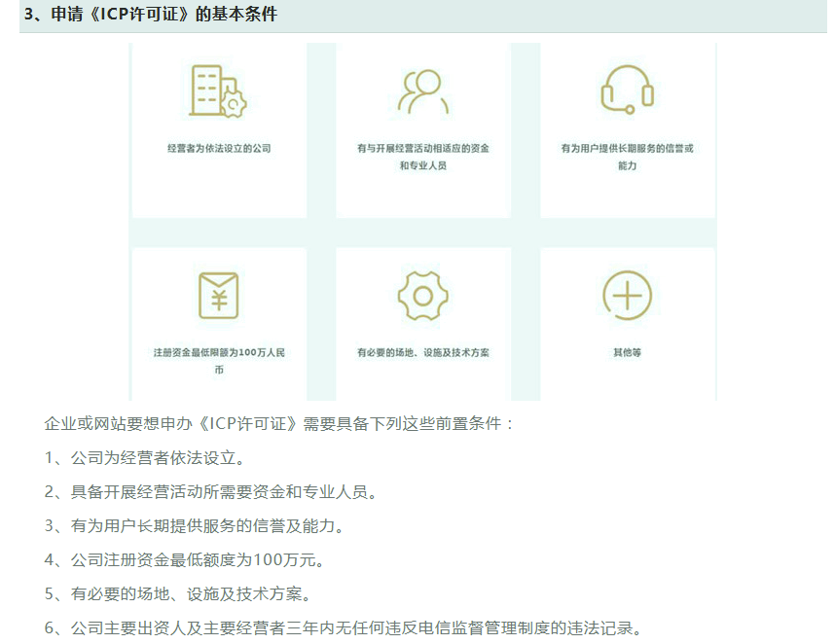Click the envelope icon with yen symbol
This screenshot has height=644, width=835.
click(216, 297)
